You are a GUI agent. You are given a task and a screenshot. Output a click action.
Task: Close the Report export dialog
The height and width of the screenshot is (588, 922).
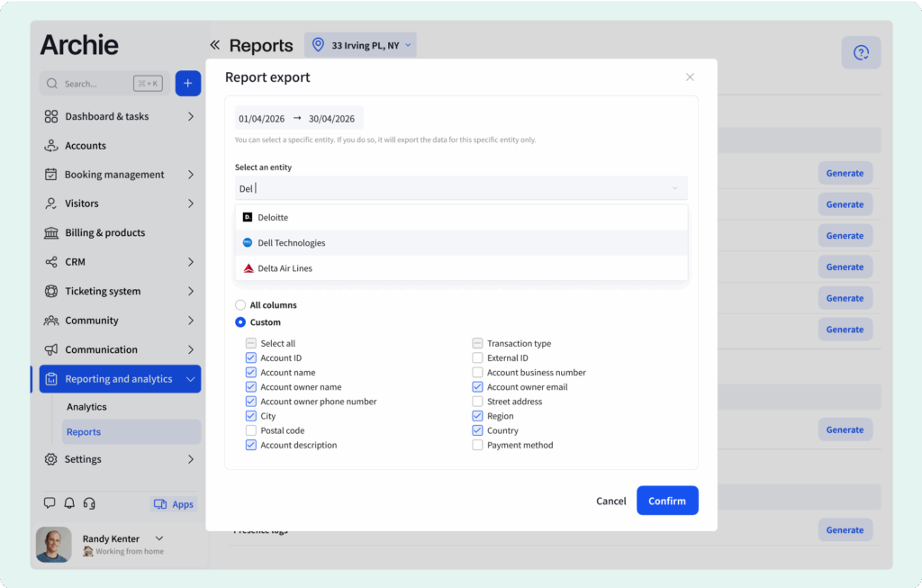coord(690,77)
